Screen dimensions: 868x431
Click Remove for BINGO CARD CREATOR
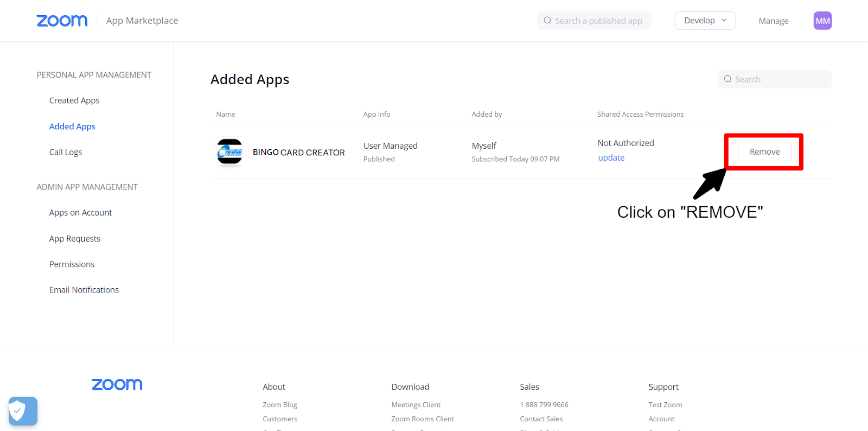pyautogui.click(x=764, y=152)
